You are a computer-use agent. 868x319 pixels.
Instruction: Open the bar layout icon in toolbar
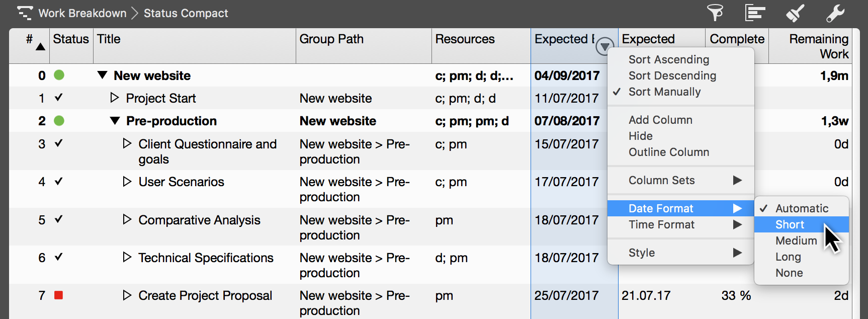[x=755, y=13]
